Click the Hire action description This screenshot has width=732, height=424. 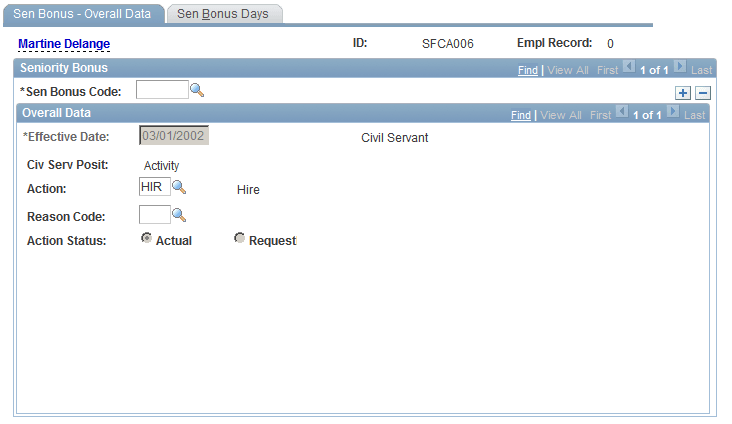(248, 190)
